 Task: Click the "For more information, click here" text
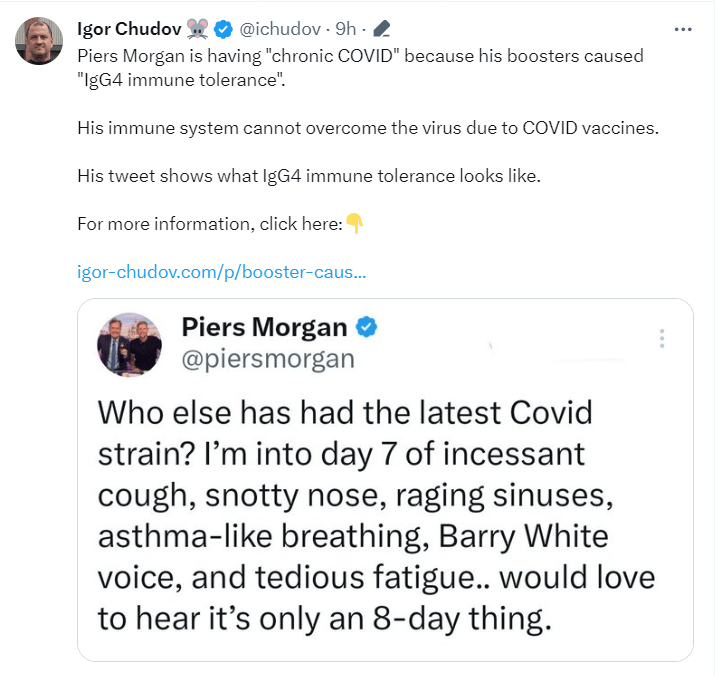(209, 223)
